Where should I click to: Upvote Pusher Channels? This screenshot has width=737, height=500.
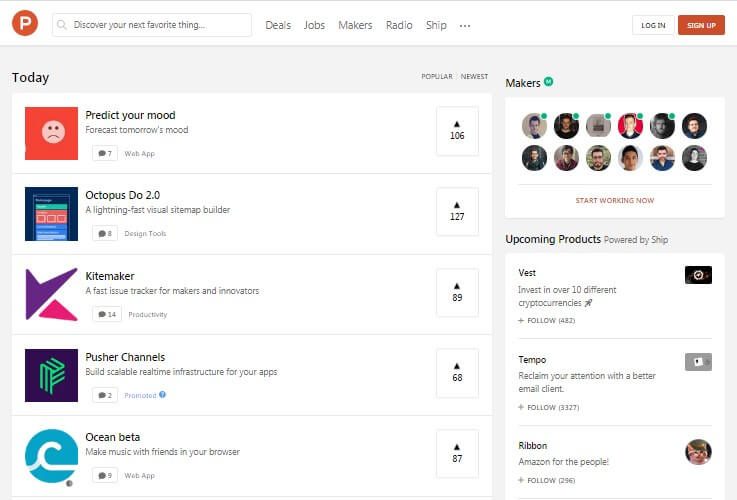(457, 373)
